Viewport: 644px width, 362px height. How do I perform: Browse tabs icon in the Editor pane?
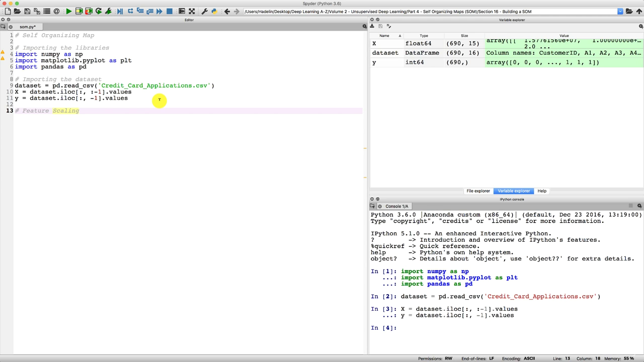pos(3,26)
